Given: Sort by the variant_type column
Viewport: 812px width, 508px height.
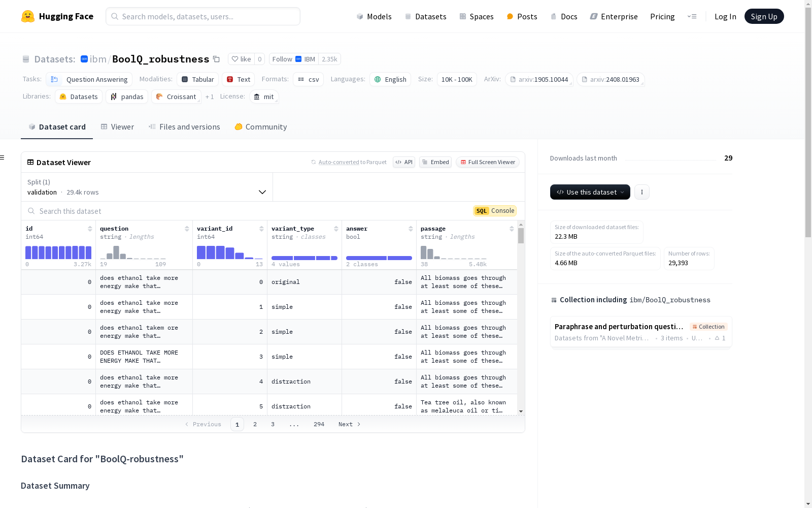Looking at the screenshot, I should [x=336, y=229].
